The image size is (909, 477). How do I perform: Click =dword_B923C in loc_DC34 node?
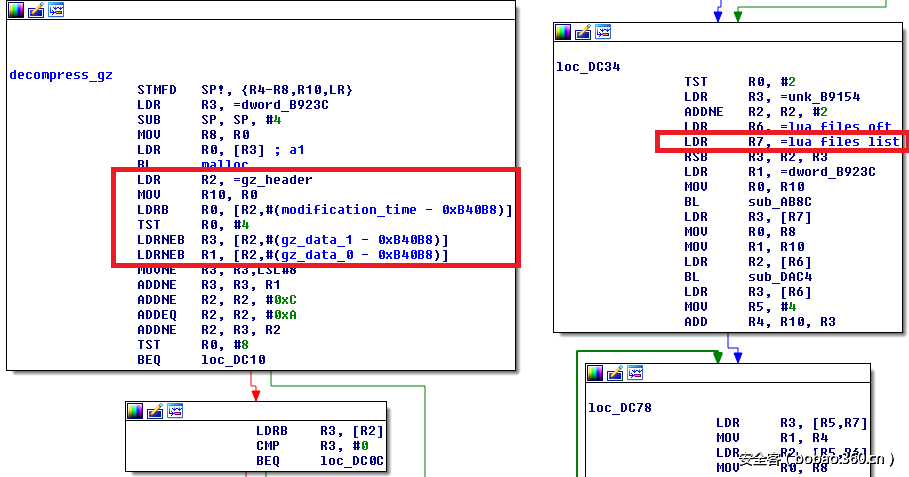click(828, 172)
